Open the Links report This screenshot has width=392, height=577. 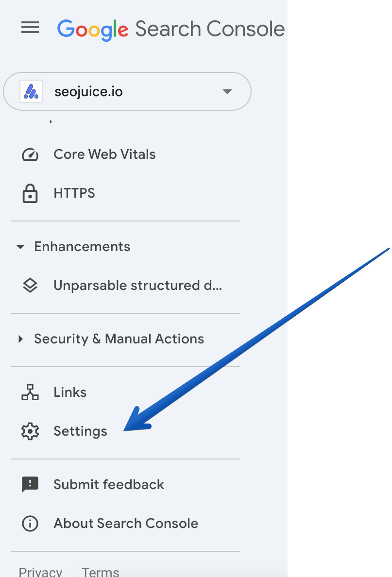point(69,392)
